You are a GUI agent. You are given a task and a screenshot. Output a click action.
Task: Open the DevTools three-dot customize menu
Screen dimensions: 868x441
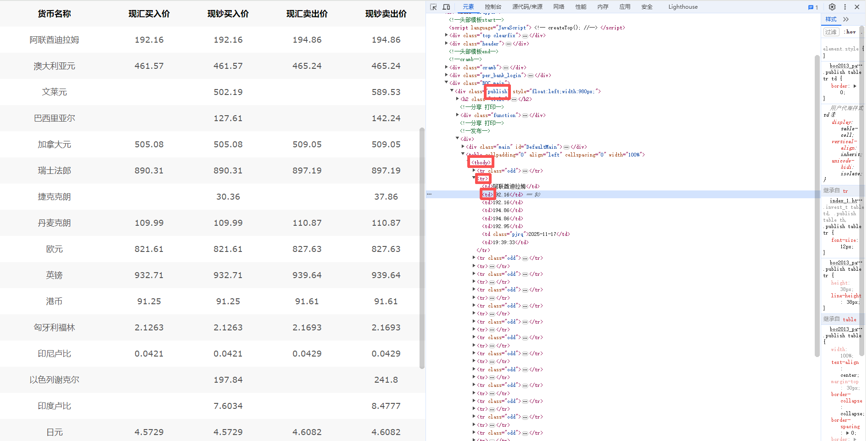[845, 7]
